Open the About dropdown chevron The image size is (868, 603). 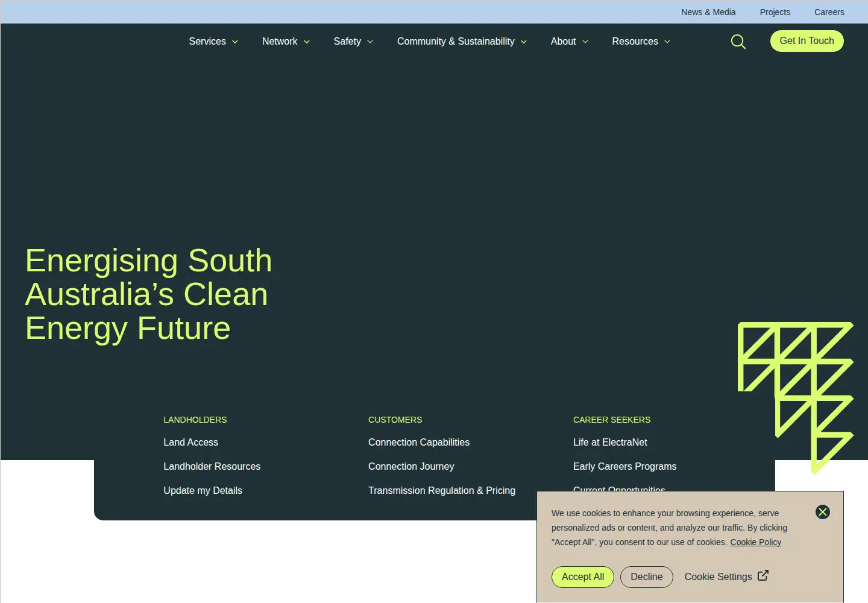585,42
